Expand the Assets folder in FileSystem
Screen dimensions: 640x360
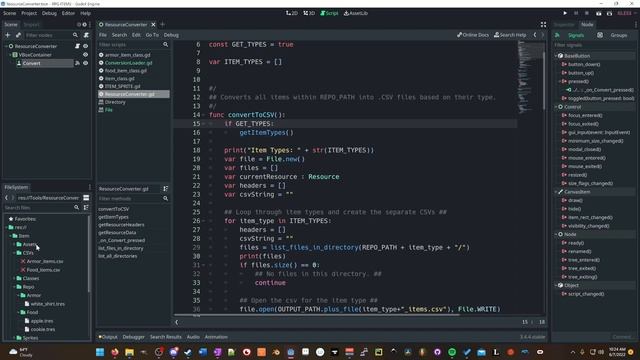point(14,244)
